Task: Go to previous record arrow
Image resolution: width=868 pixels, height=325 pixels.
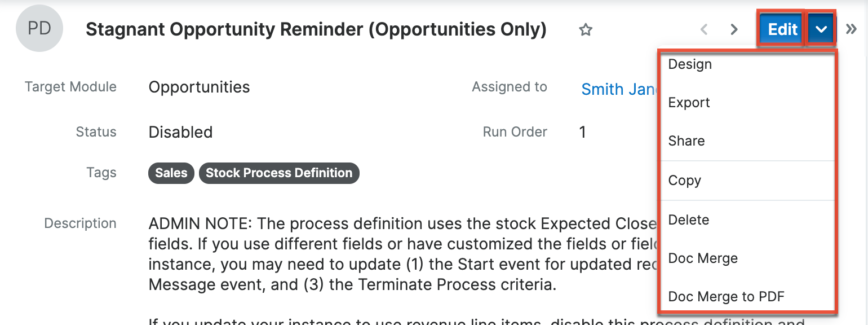Action: point(704,29)
